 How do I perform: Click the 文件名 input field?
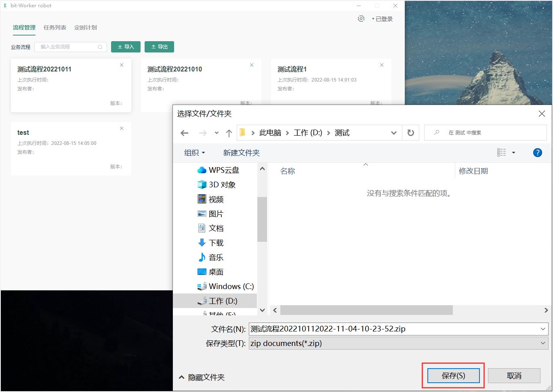(394, 329)
